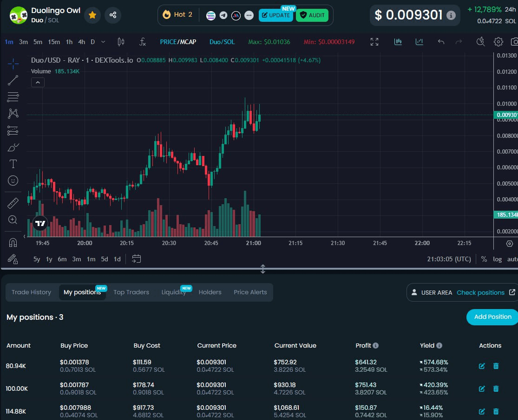The width and height of the screenshot is (518, 420).
Task: Click the price info icon beside $0.009301
Action: pos(451,15)
